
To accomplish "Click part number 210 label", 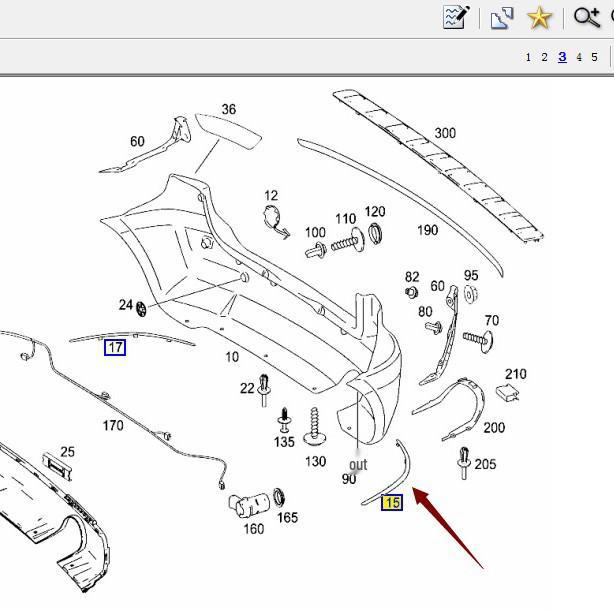I will pyautogui.click(x=515, y=374).
